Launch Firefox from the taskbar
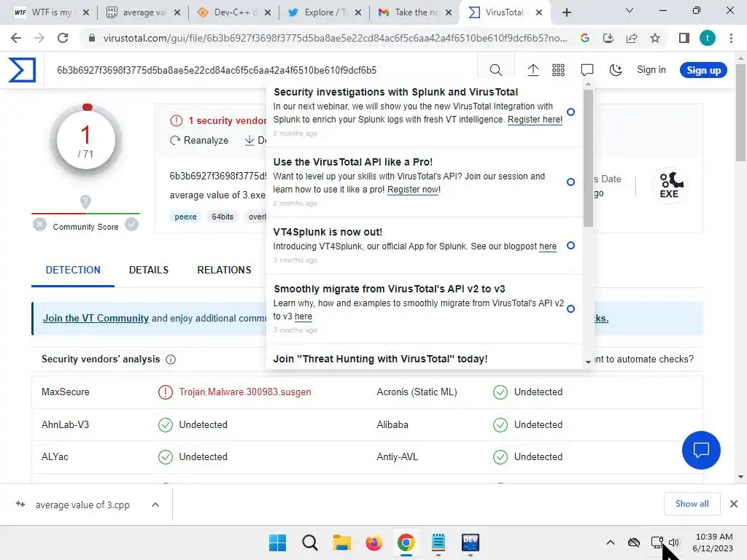 click(x=373, y=542)
